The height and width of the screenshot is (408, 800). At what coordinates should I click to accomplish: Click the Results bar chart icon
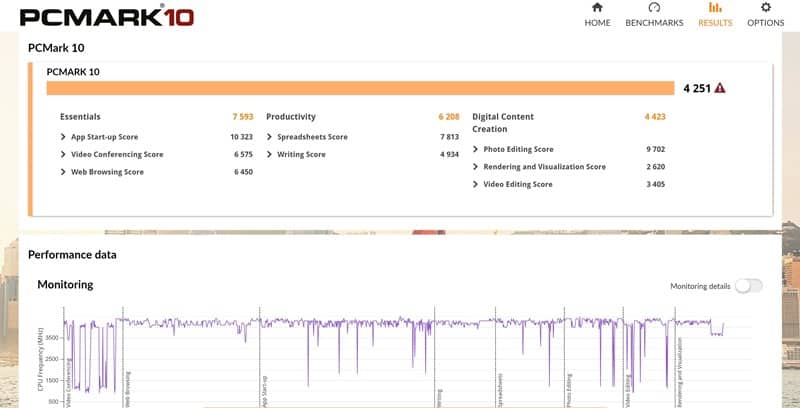[x=715, y=8]
